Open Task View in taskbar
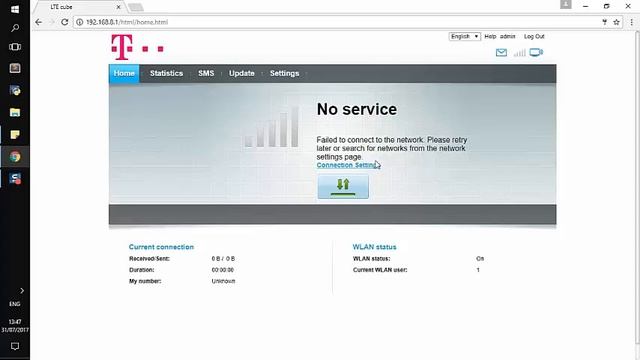The height and width of the screenshot is (360, 640). [15, 47]
